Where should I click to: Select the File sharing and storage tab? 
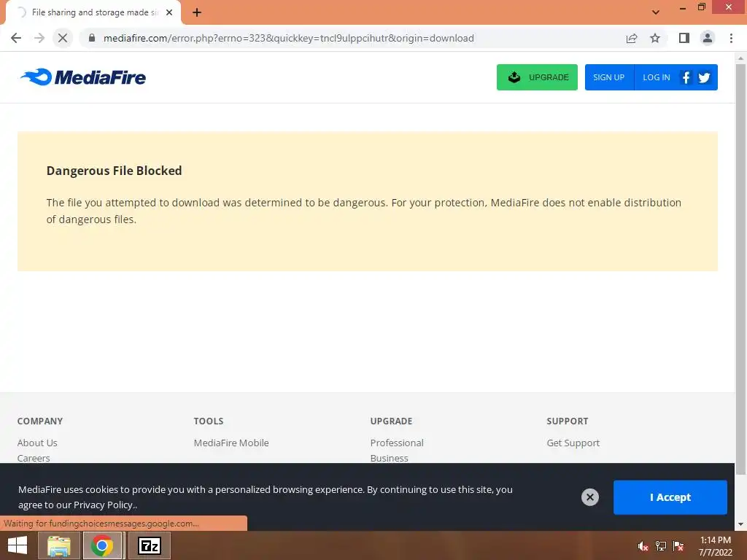[x=93, y=12]
